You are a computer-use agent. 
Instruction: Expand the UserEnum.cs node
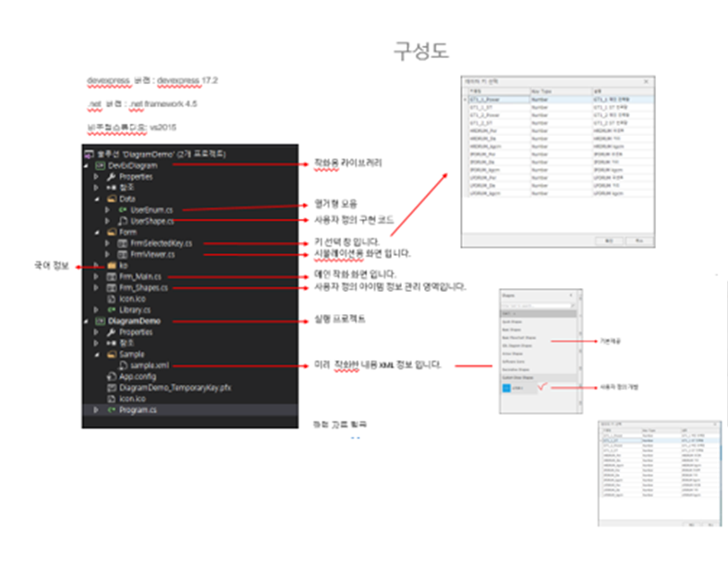click(x=107, y=210)
